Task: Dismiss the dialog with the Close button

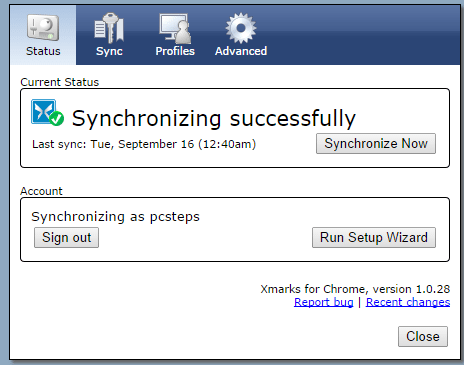Action: (x=423, y=336)
